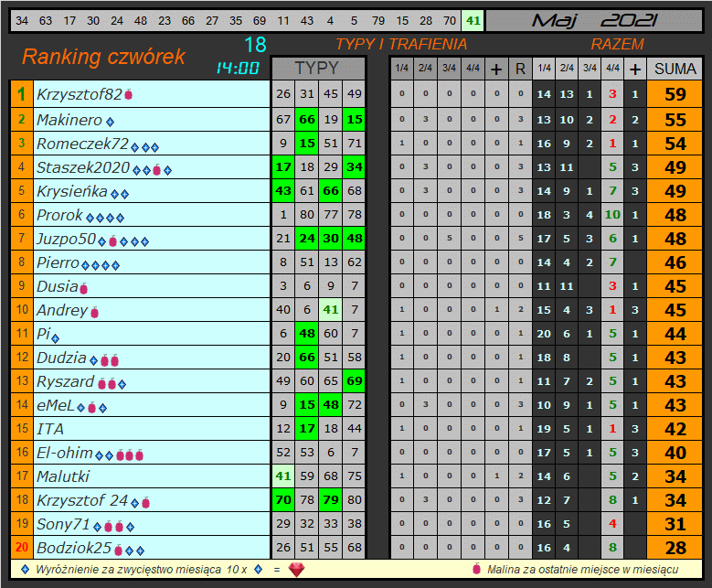Click the 'SUMA' column header
The image size is (712, 588).
pyautogui.click(x=675, y=69)
